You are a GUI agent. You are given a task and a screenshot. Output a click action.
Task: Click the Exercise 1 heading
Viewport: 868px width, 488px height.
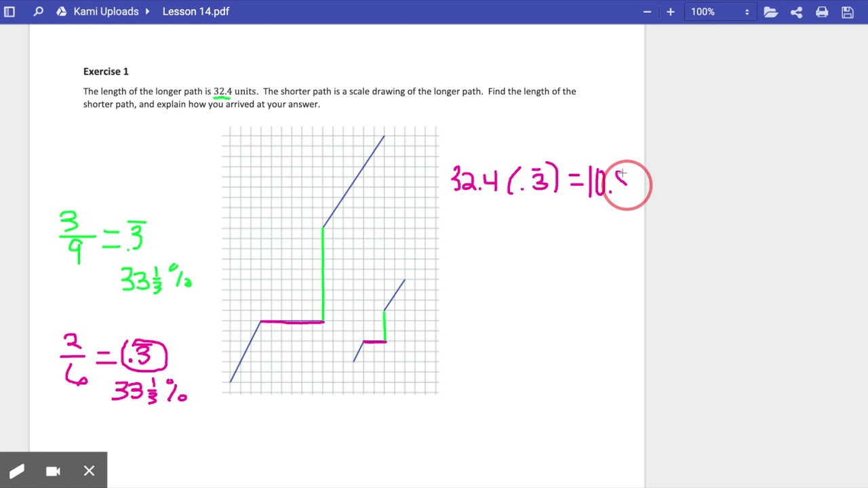coord(106,71)
